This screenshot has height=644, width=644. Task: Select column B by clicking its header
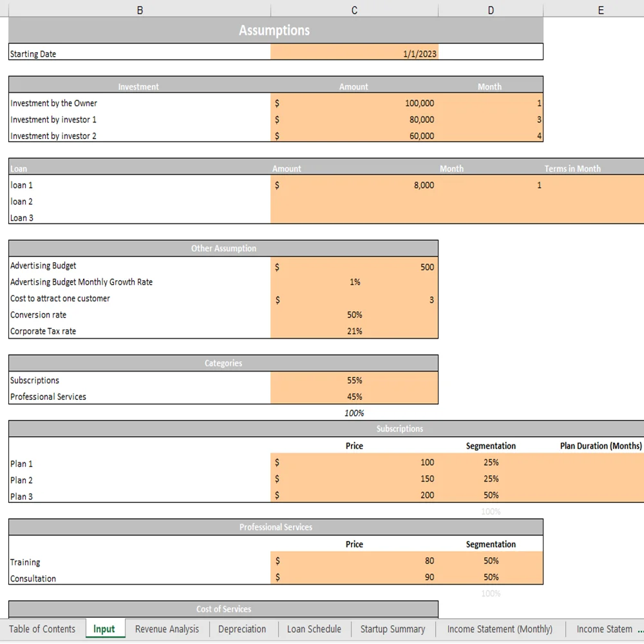click(139, 10)
